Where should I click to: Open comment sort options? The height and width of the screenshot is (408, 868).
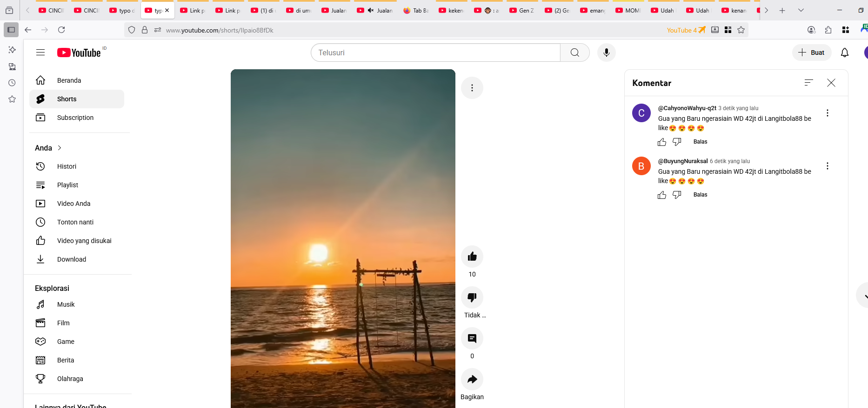pos(809,83)
